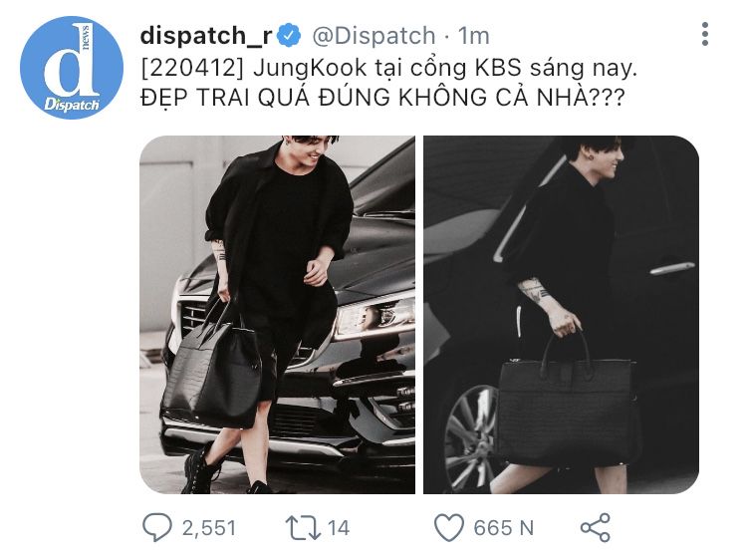Click the tweet text about JungKook
Viewport: 747px width, 560px height.
coord(388,83)
